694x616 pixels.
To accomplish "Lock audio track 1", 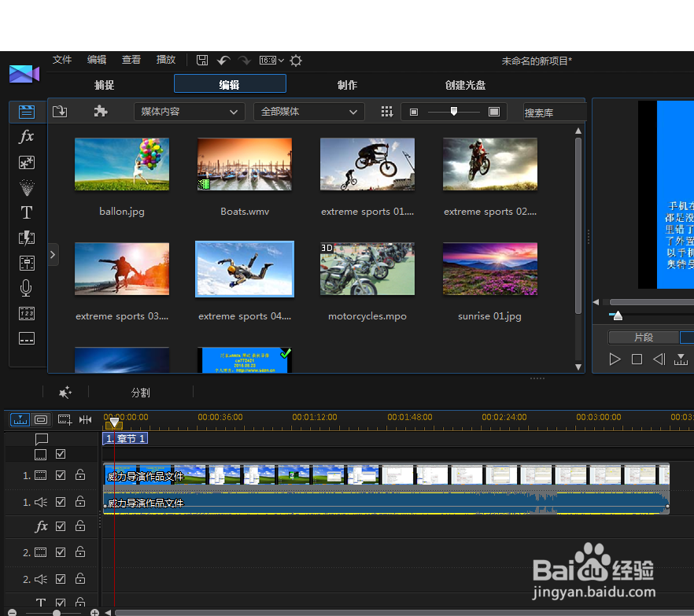I will pos(80,501).
